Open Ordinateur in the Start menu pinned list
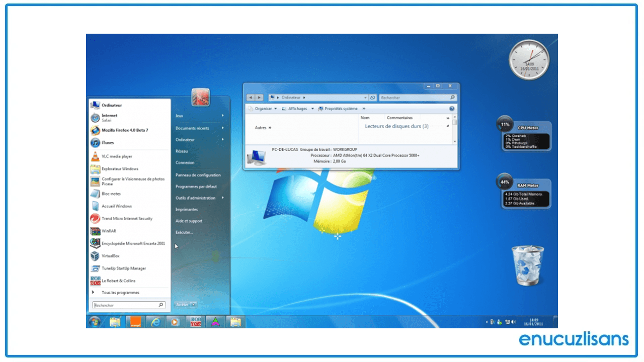This screenshot has width=644, height=362. click(130, 105)
